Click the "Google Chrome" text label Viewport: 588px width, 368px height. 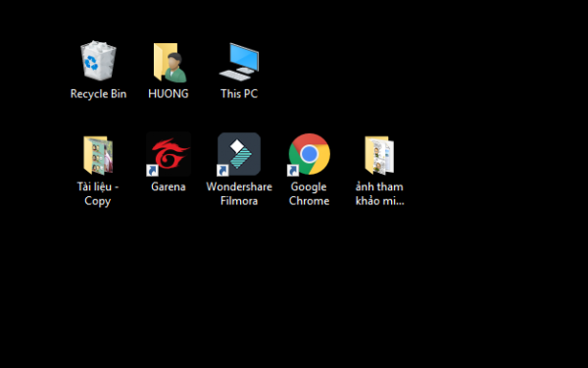pos(309,193)
